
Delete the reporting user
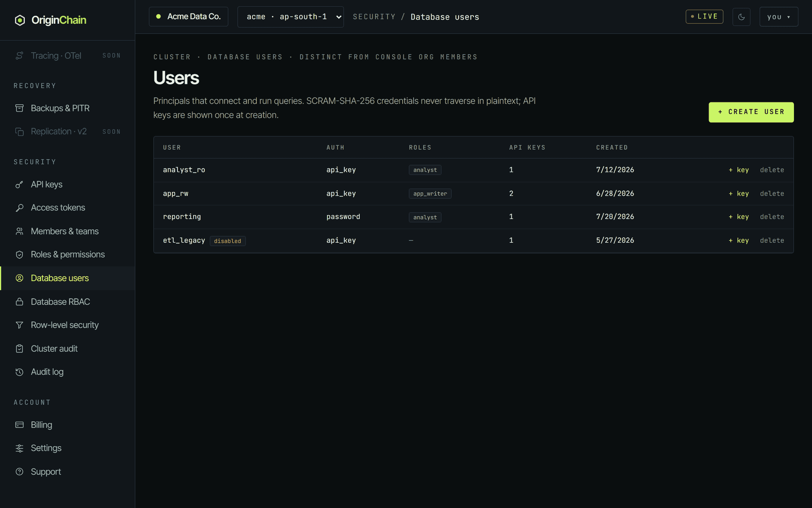coord(772,217)
